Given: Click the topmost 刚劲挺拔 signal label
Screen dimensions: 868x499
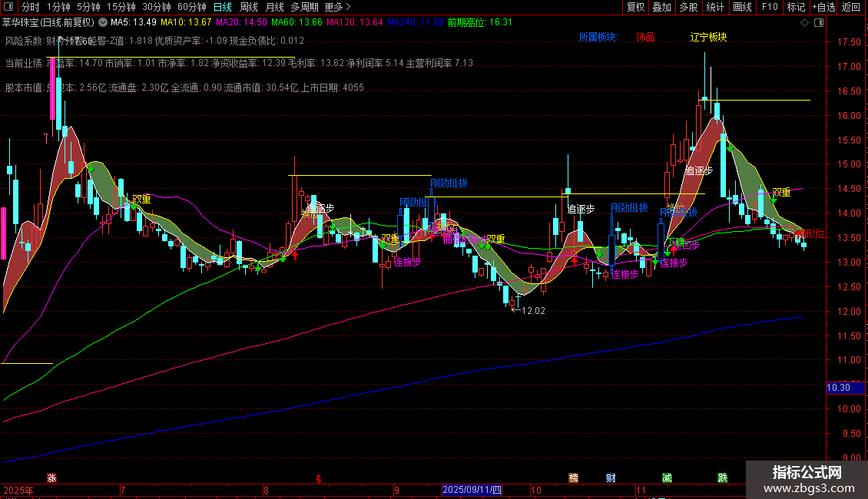Looking at the screenshot, I should 449,183.
